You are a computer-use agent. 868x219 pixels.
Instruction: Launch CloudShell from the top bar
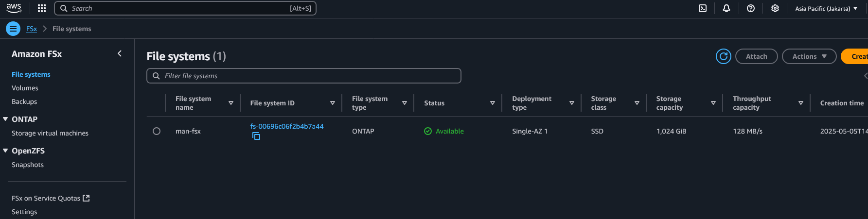coord(703,8)
